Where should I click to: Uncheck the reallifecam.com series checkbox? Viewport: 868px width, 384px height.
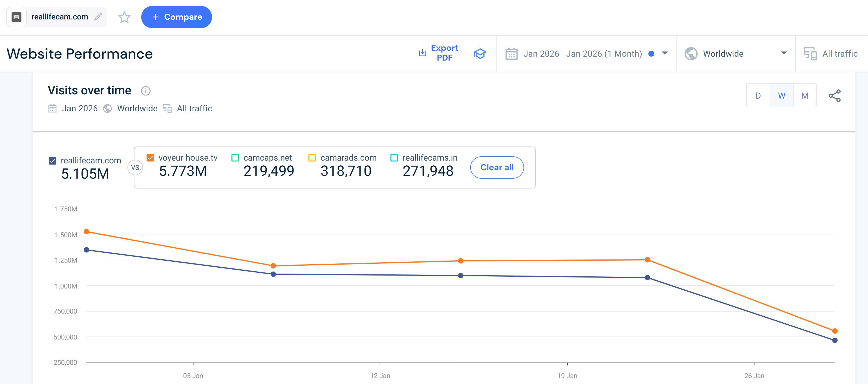pos(52,161)
